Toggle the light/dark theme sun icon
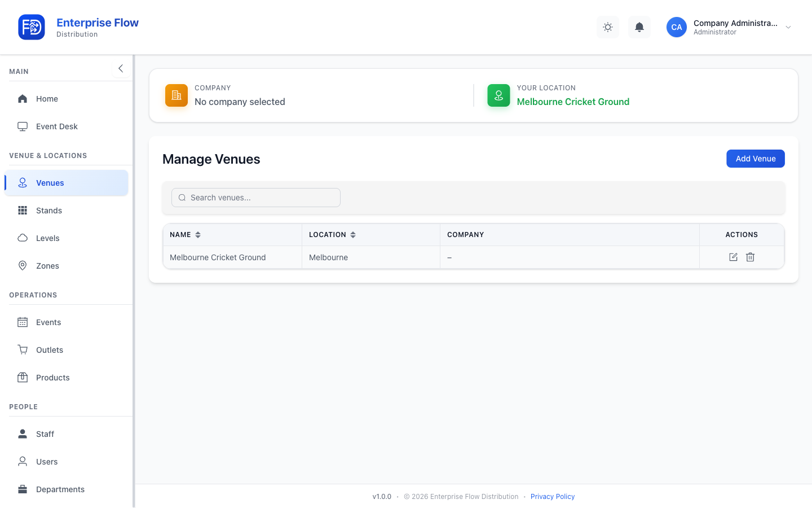The width and height of the screenshot is (812, 508). [608, 27]
